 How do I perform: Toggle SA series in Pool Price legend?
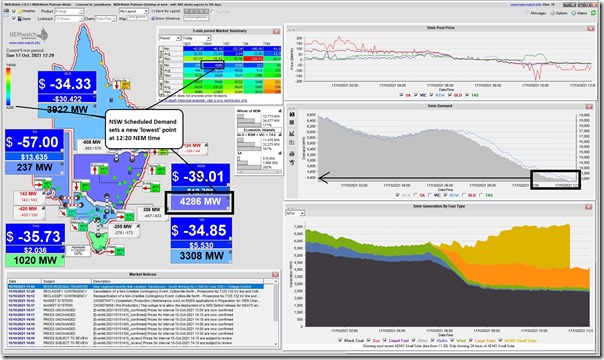pyautogui.click(x=401, y=95)
